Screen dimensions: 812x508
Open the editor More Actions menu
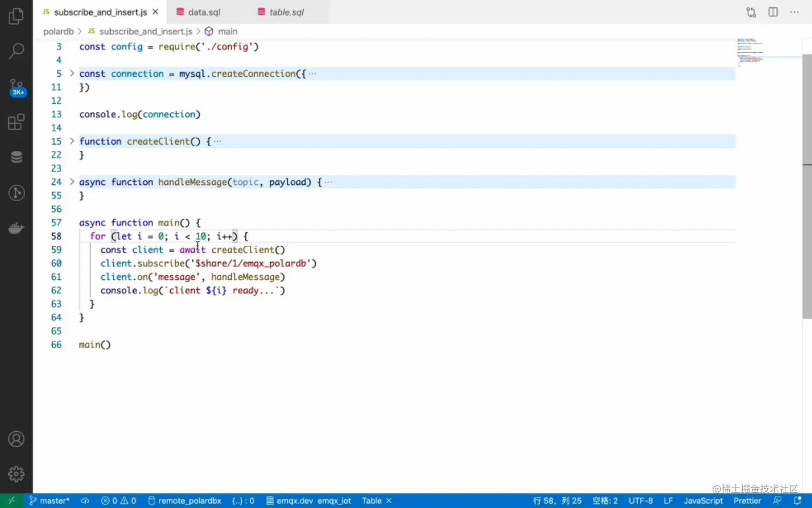(794, 12)
